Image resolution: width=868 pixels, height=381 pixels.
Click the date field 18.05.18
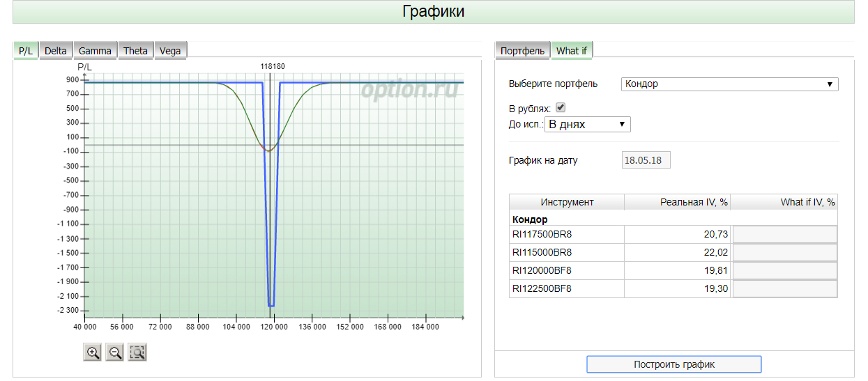tap(646, 160)
